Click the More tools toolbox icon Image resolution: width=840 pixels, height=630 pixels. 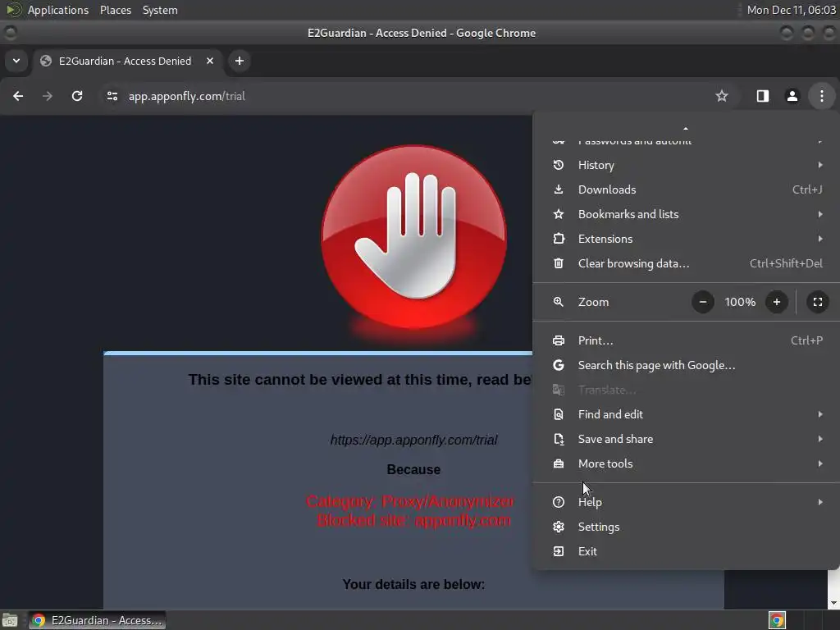pos(558,464)
